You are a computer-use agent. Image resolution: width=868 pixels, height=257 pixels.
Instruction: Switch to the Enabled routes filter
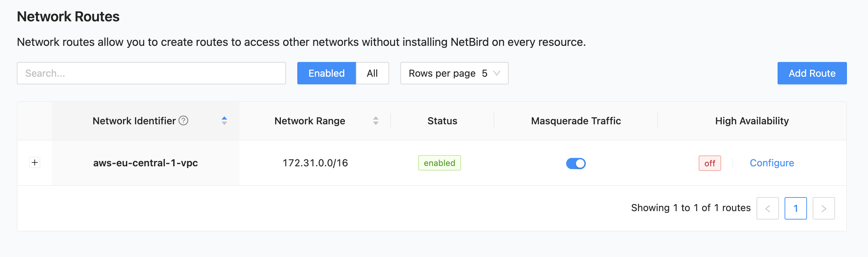pyautogui.click(x=326, y=73)
